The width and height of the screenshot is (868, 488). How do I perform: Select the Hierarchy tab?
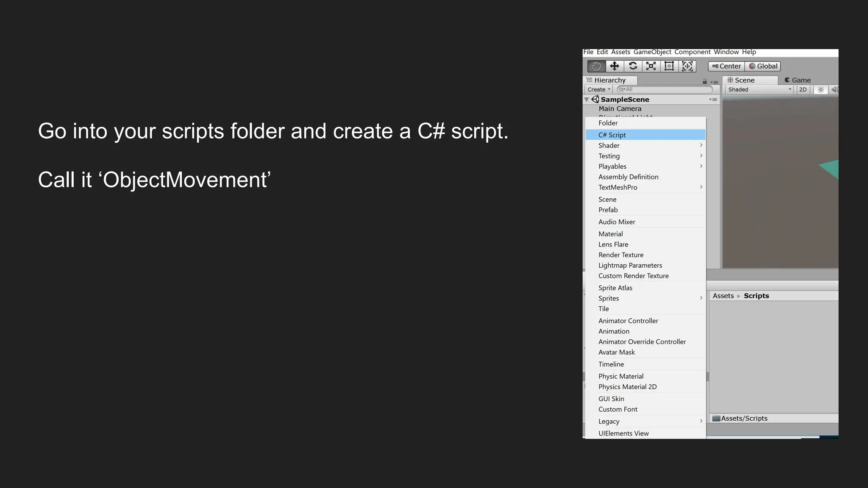pos(610,80)
